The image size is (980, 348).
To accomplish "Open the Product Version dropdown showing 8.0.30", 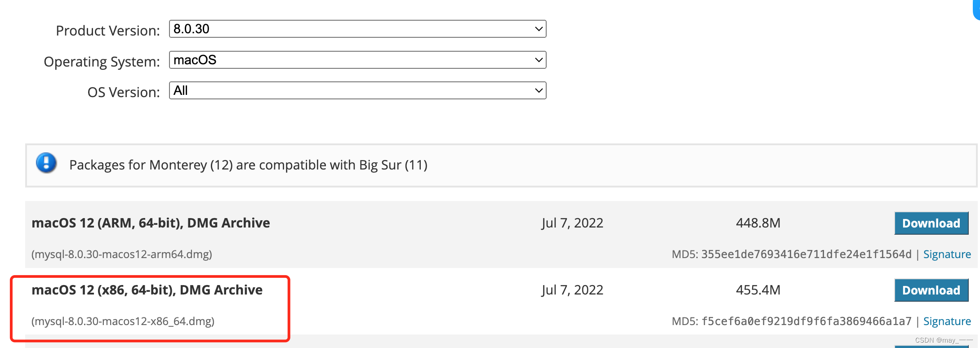I will 357,29.
